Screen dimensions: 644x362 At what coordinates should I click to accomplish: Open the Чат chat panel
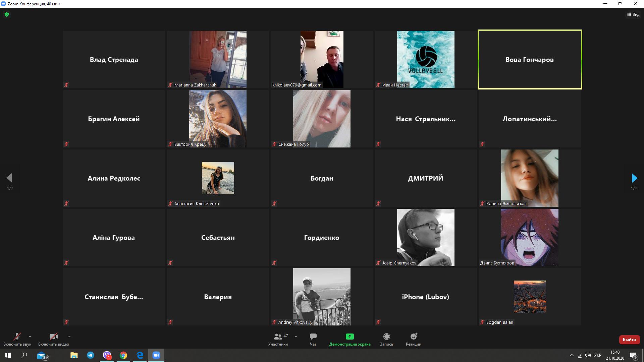313,339
